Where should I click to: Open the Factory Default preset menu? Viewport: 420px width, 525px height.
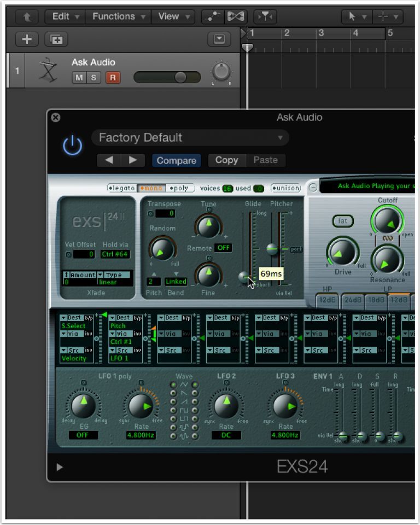coord(190,138)
